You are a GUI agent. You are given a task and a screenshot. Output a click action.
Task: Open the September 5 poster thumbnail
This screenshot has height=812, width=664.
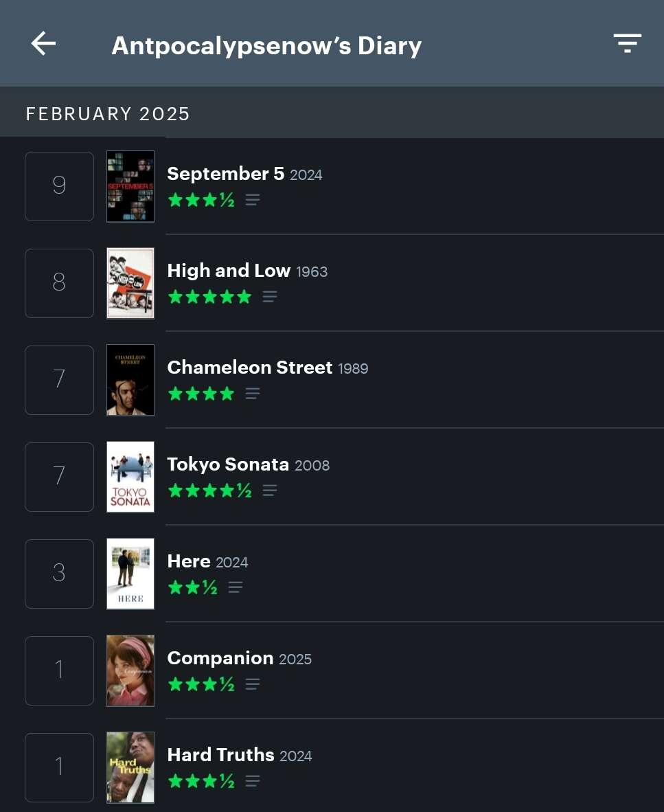(130, 186)
